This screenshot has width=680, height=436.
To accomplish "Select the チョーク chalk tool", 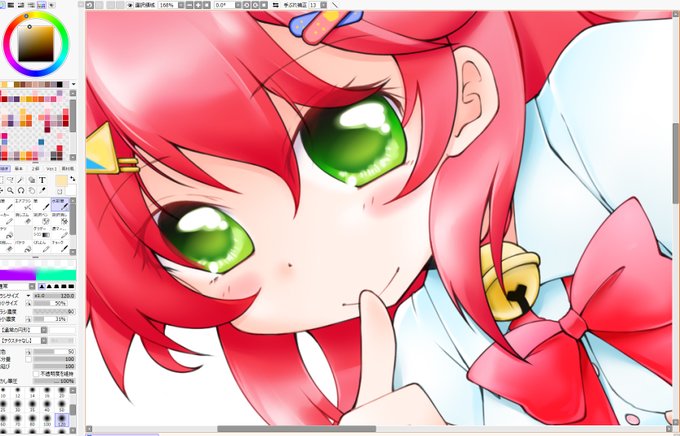I will coord(60,246).
